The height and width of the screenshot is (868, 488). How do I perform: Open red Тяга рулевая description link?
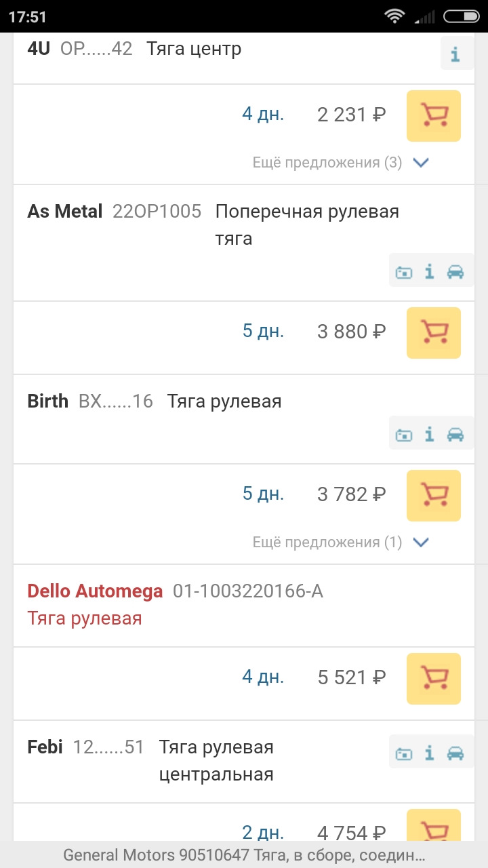point(85,618)
